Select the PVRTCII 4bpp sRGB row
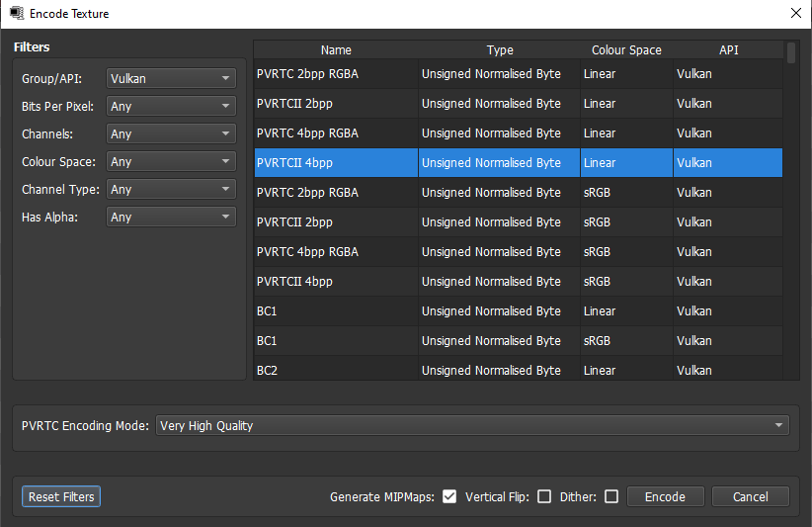 click(519, 282)
